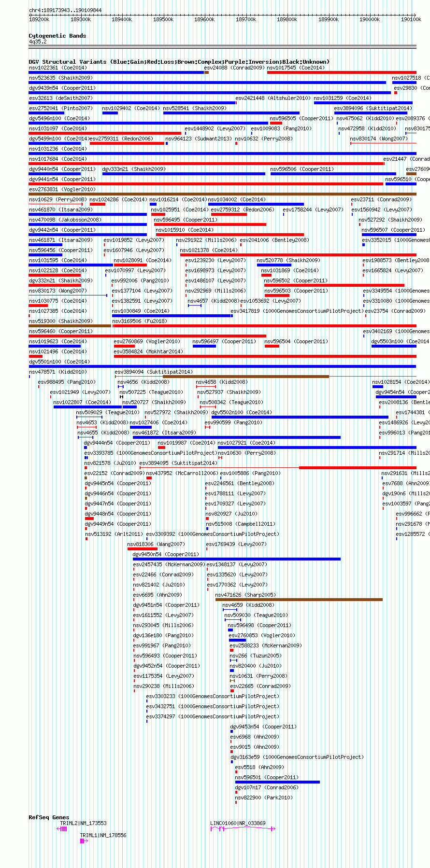
Task: Open variant esv24088 (Conrad2009)
Action: (234, 68)
